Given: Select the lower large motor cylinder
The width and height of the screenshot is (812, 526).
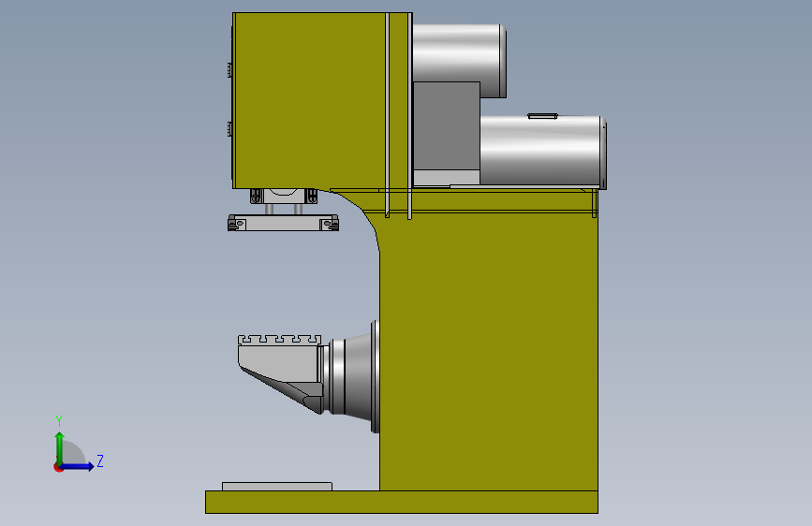Looking at the screenshot, I should pos(542,151).
